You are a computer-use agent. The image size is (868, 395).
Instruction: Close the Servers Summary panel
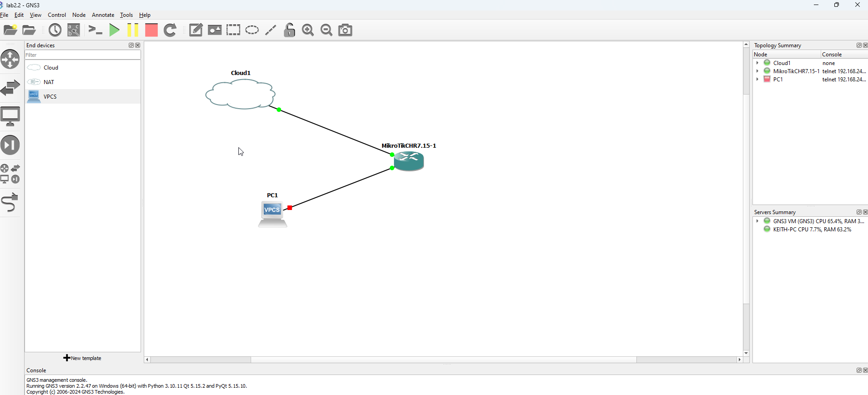(x=865, y=212)
